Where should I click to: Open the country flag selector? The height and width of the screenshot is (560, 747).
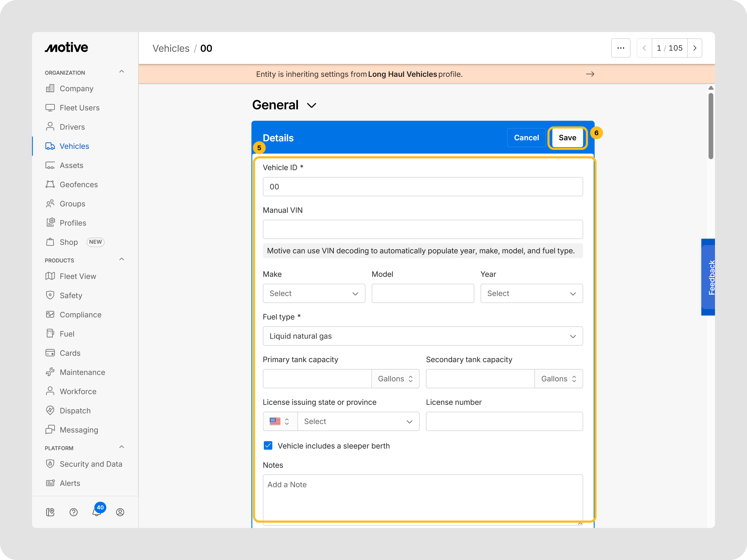(x=280, y=421)
